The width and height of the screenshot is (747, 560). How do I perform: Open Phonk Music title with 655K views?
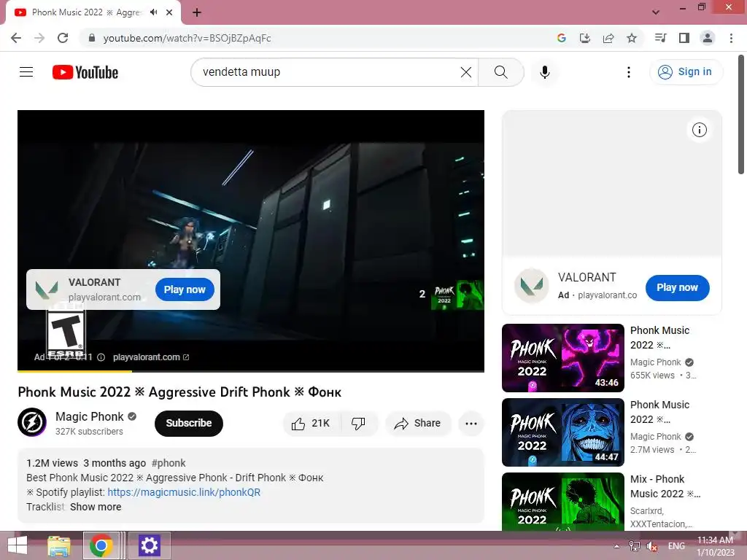659,338
